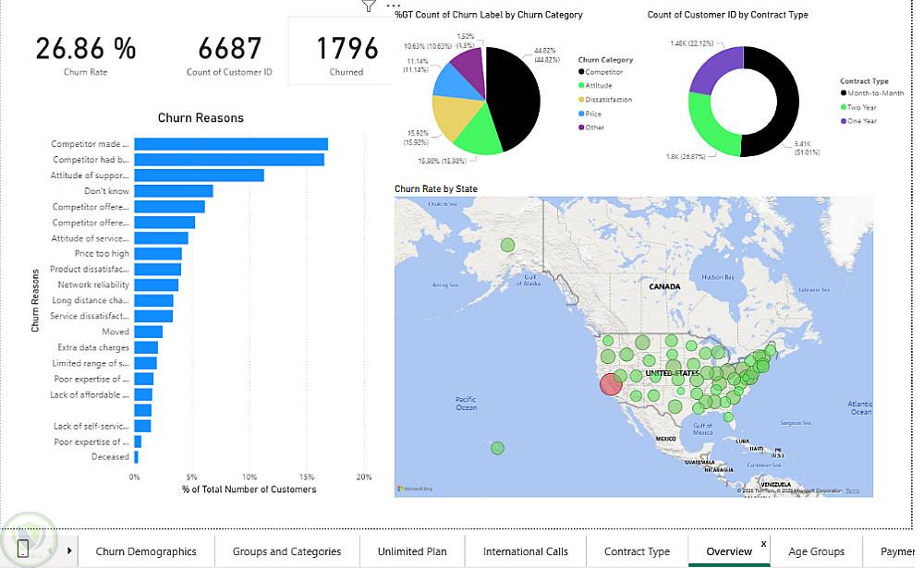Select the 'Competitor made ...' bar
This screenshot has width=924, height=568.
[231, 144]
